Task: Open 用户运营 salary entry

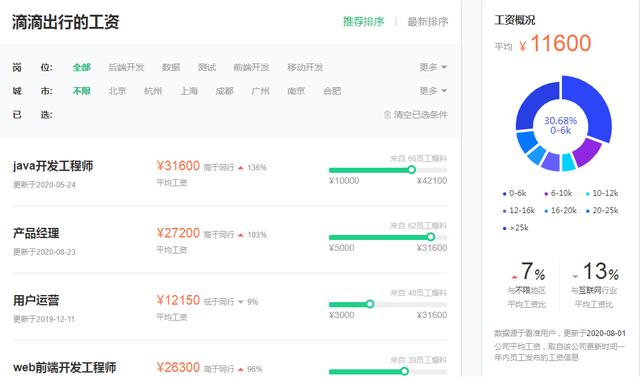Action: (36, 301)
